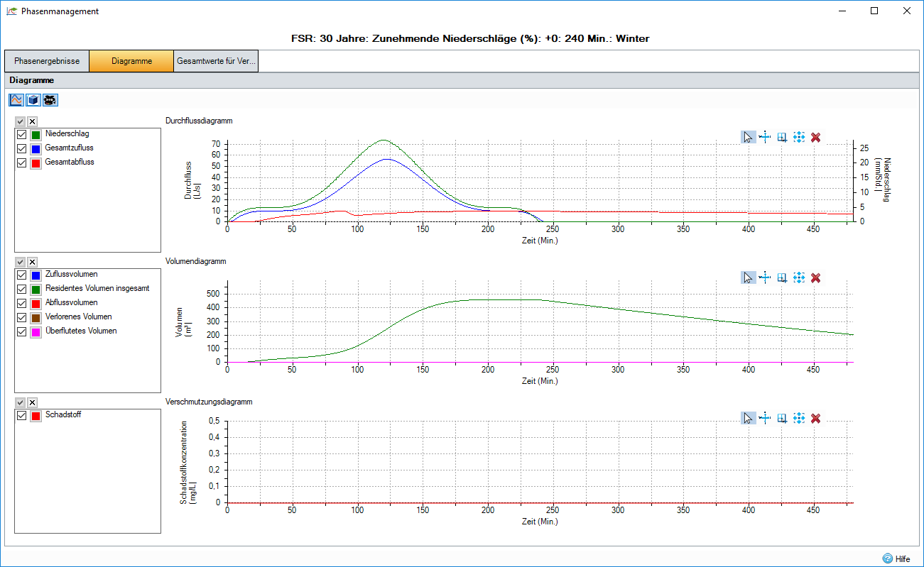Viewport: 924px width, 567px height.
Task: Activate crosshair tool in Volumendiagramm toolbar
Action: point(765,277)
